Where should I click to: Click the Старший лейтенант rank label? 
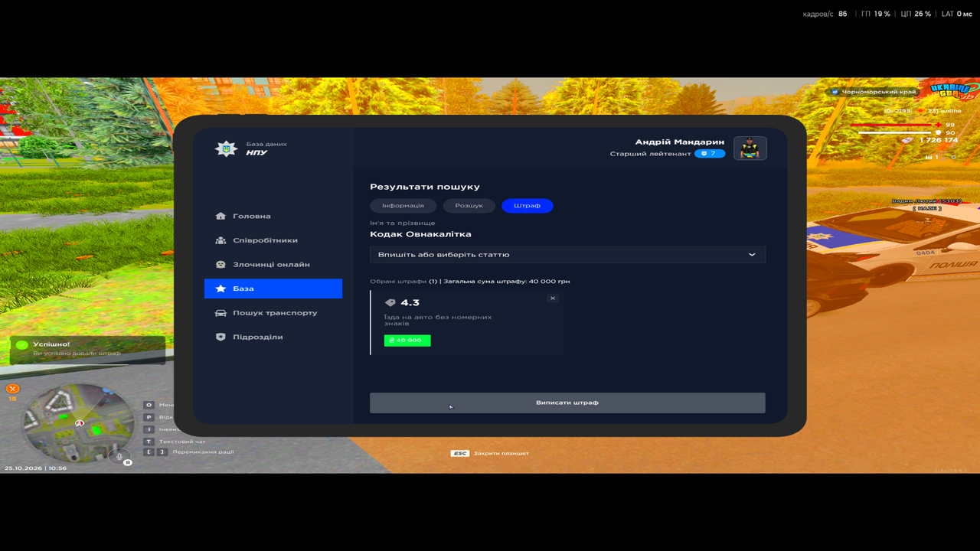651,154
